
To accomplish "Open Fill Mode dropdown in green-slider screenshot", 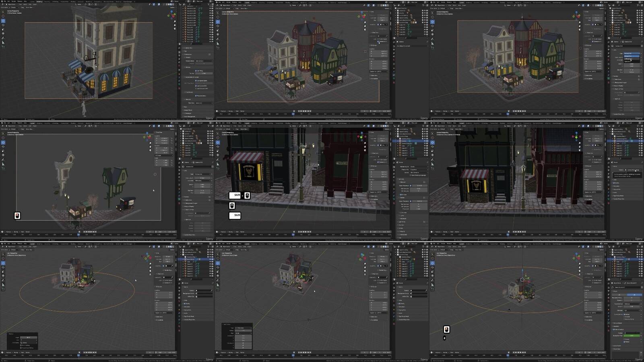I will [x=632, y=310].
